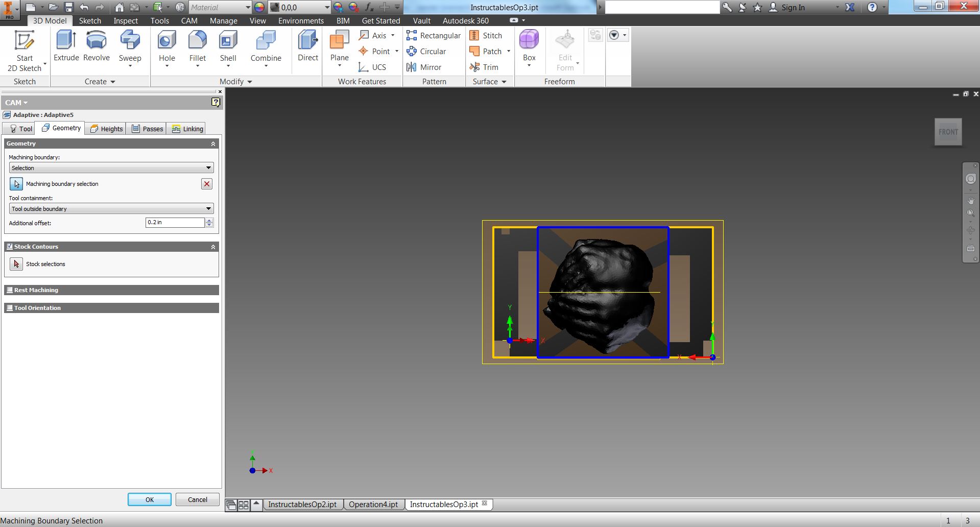Click Sign In
Viewport: 980px width, 527px height.
[x=787, y=7]
